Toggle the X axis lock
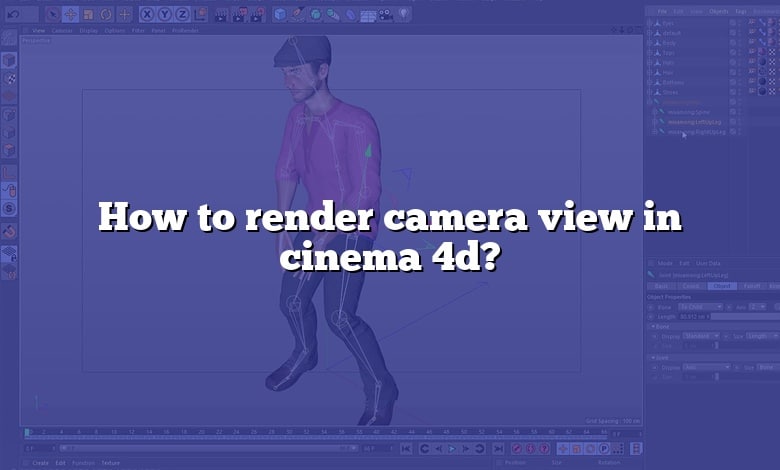 tap(147, 15)
